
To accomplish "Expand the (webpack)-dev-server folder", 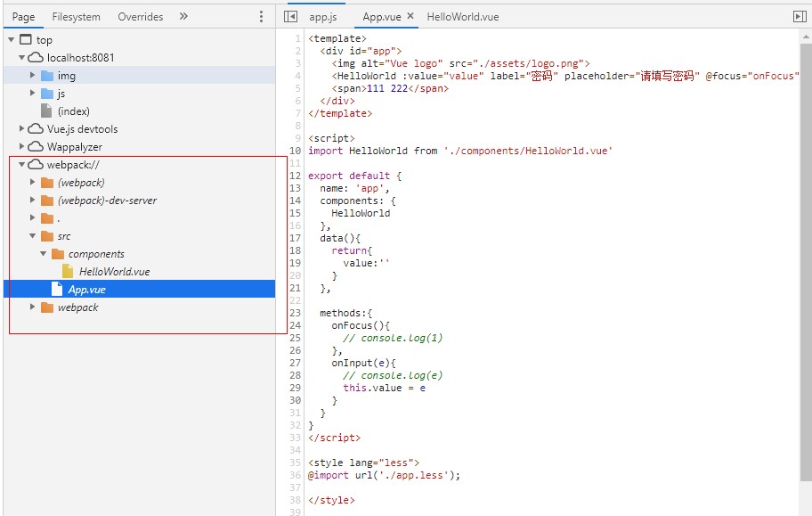I will tap(32, 200).
